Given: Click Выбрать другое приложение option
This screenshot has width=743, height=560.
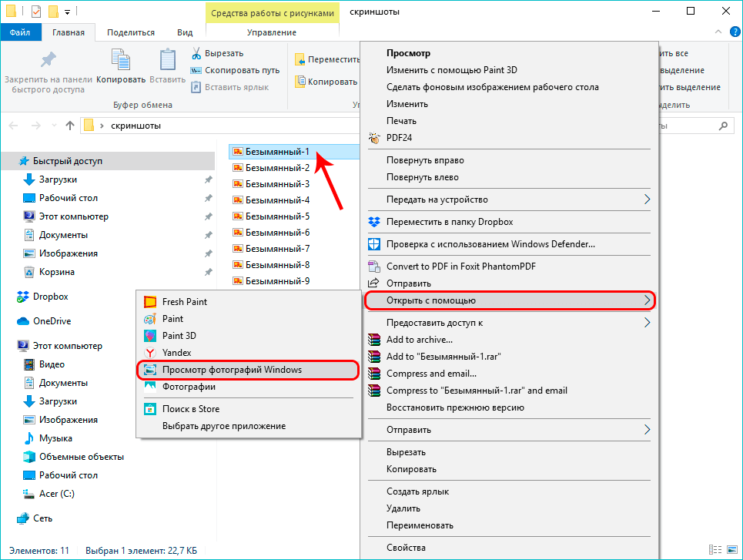Looking at the screenshot, I should point(223,426).
